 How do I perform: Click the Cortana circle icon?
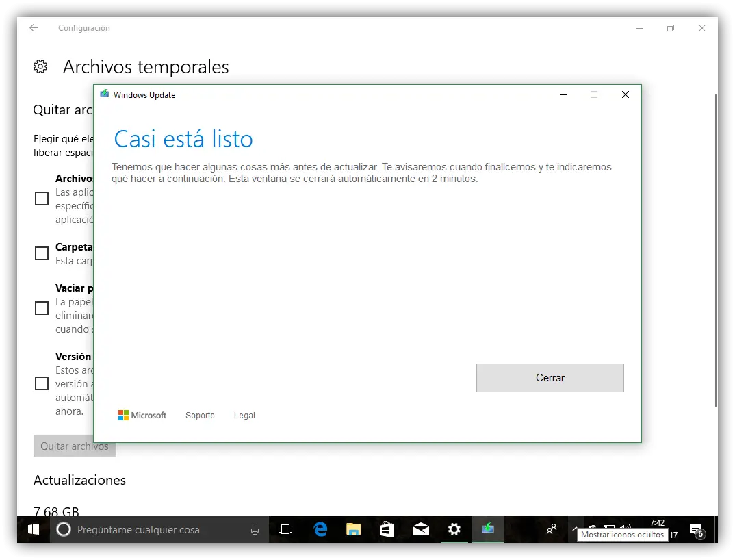coord(63,529)
